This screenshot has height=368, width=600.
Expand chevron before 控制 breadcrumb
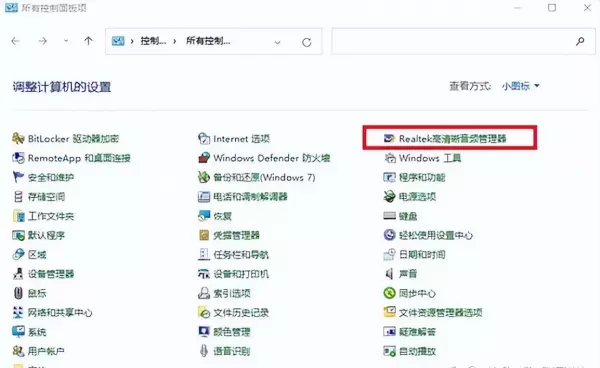pos(132,41)
